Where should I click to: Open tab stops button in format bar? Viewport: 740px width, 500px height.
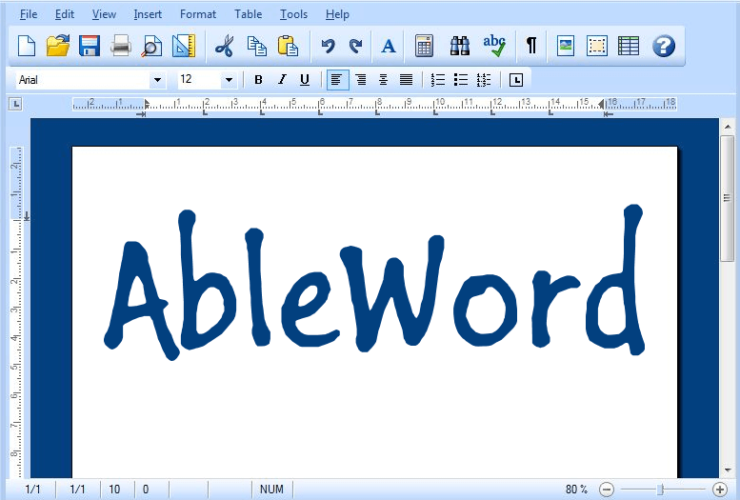click(516, 80)
